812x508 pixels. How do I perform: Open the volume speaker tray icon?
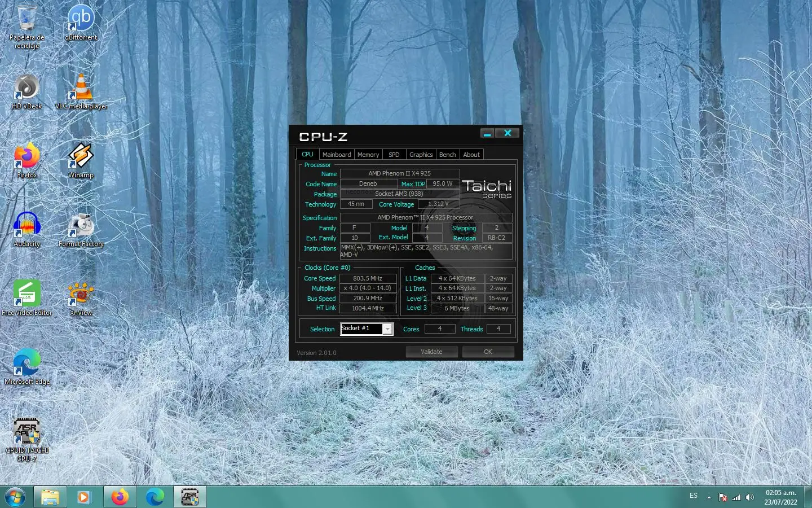tap(750, 497)
